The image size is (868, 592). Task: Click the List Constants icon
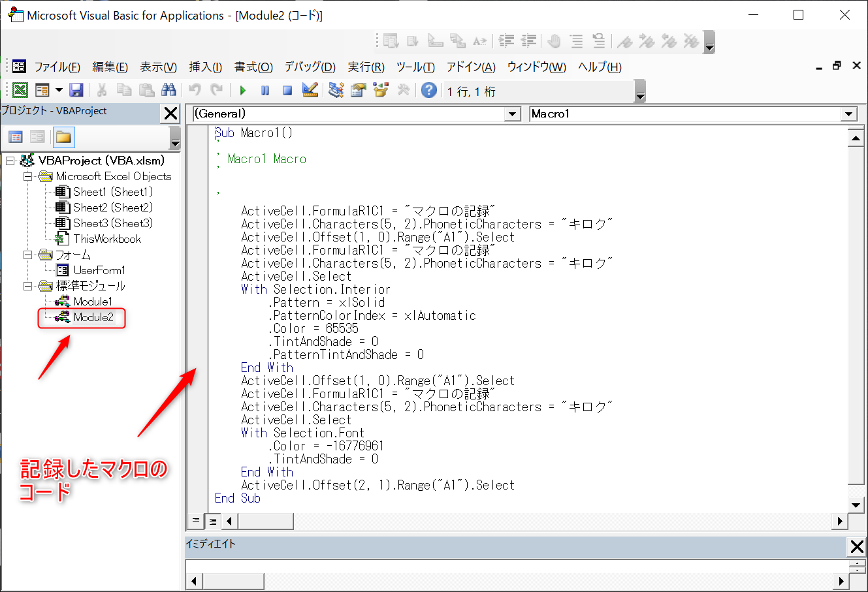click(413, 41)
